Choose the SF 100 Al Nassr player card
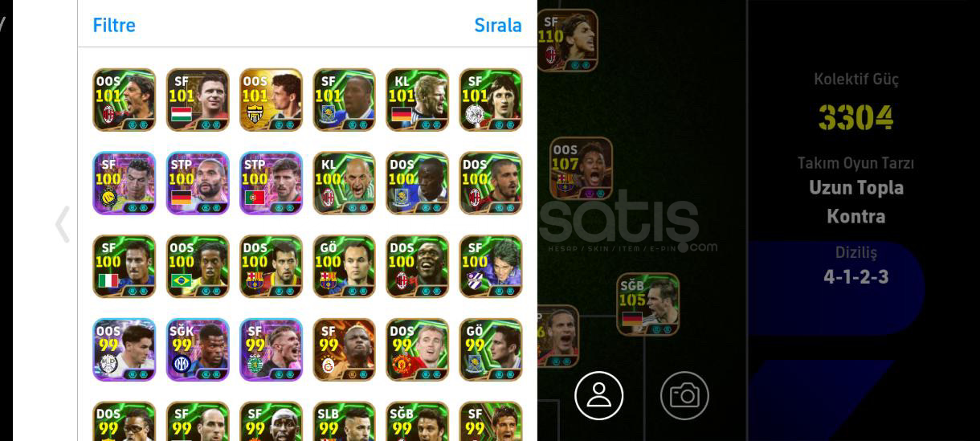The height and width of the screenshot is (441, 980). coord(124,183)
